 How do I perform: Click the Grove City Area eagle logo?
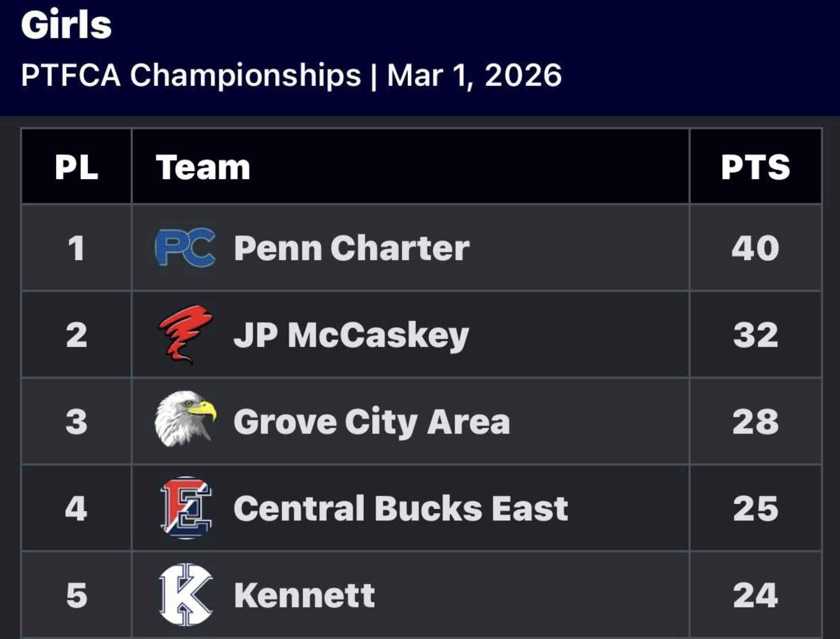pyautogui.click(x=185, y=419)
